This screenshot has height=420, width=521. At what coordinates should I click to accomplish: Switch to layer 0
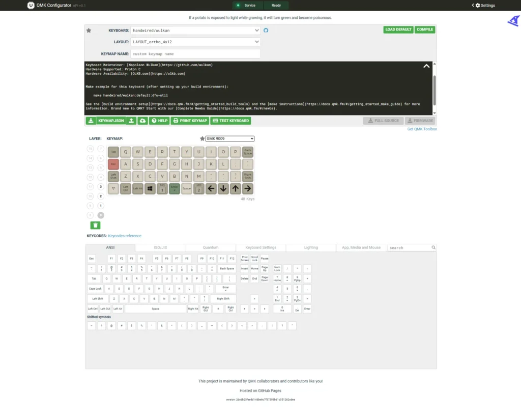pyautogui.click(x=101, y=215)
